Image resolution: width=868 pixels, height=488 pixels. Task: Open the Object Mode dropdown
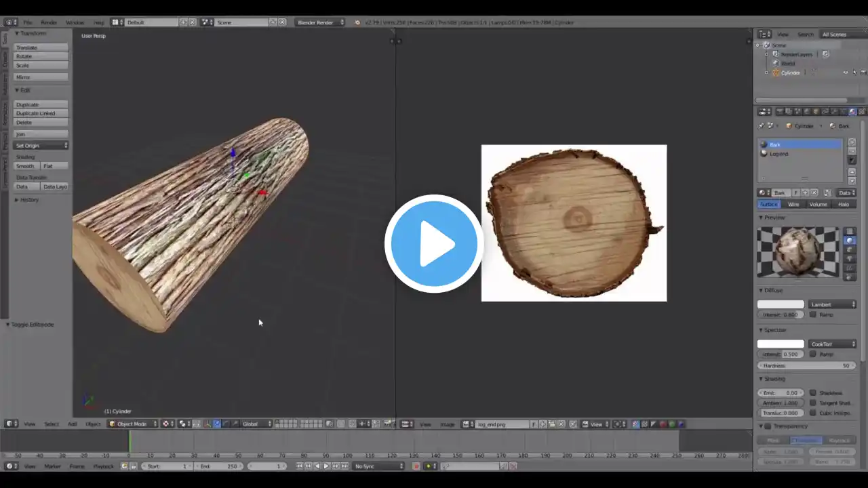click(133, 424)
